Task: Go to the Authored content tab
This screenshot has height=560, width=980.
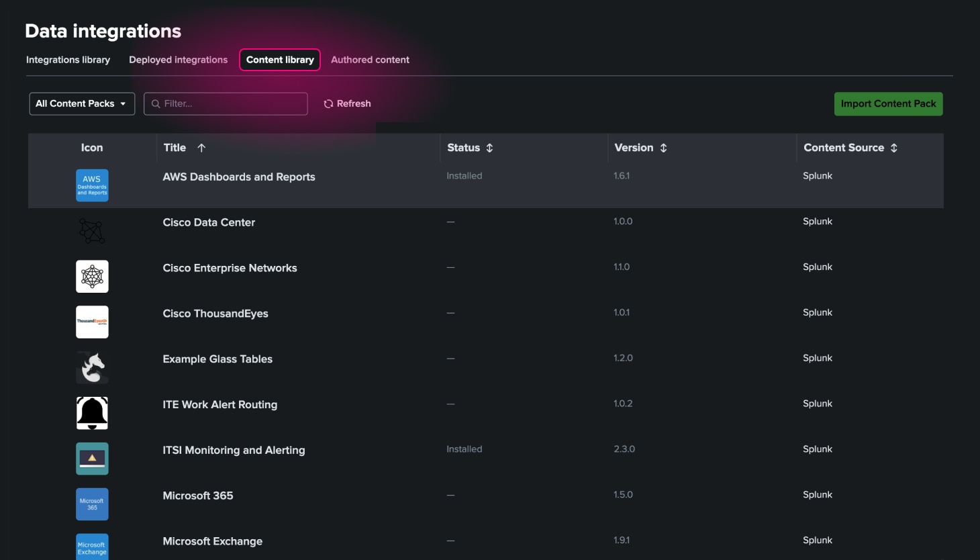Action: tap(370, 60)
